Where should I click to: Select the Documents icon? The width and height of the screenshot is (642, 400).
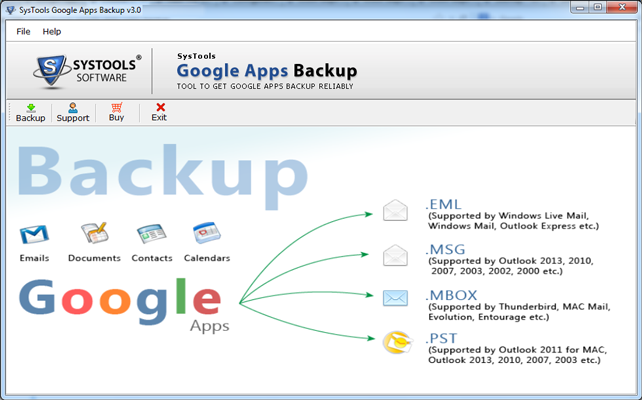(x=94, y=233)
